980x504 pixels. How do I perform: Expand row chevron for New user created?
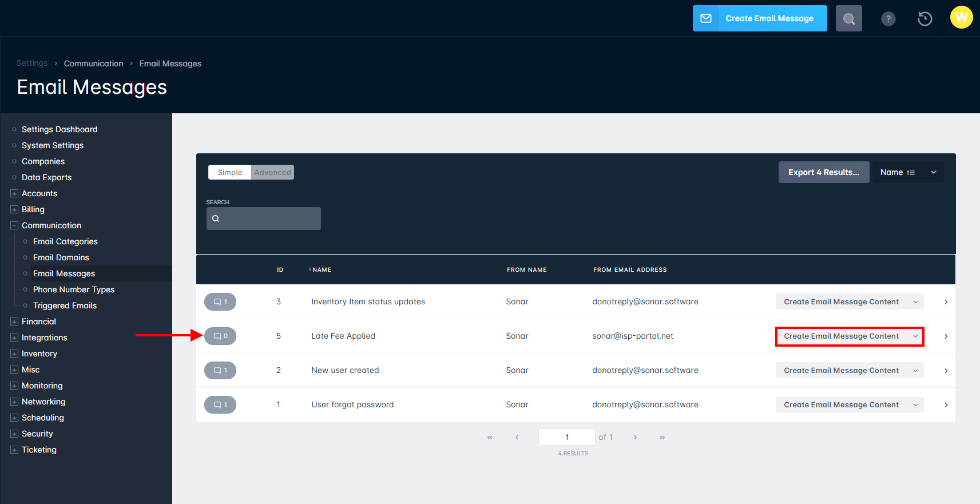click(x=946, y=371)
